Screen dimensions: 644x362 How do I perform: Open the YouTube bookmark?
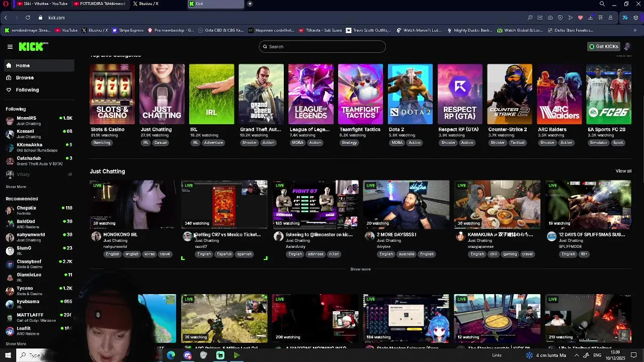point(66,30)
